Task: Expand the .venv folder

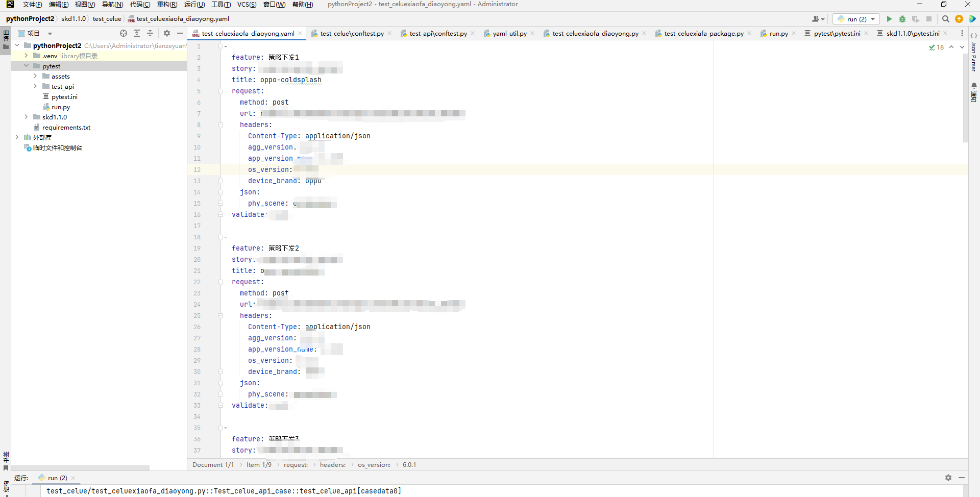Action: point(26,56)
